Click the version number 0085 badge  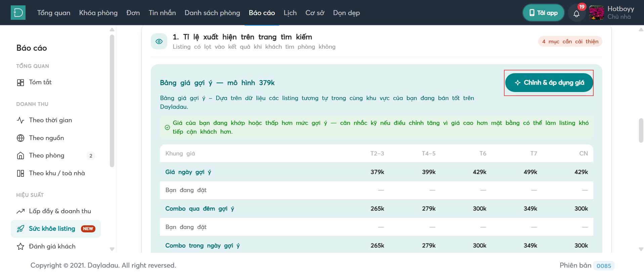click(604, 266)
